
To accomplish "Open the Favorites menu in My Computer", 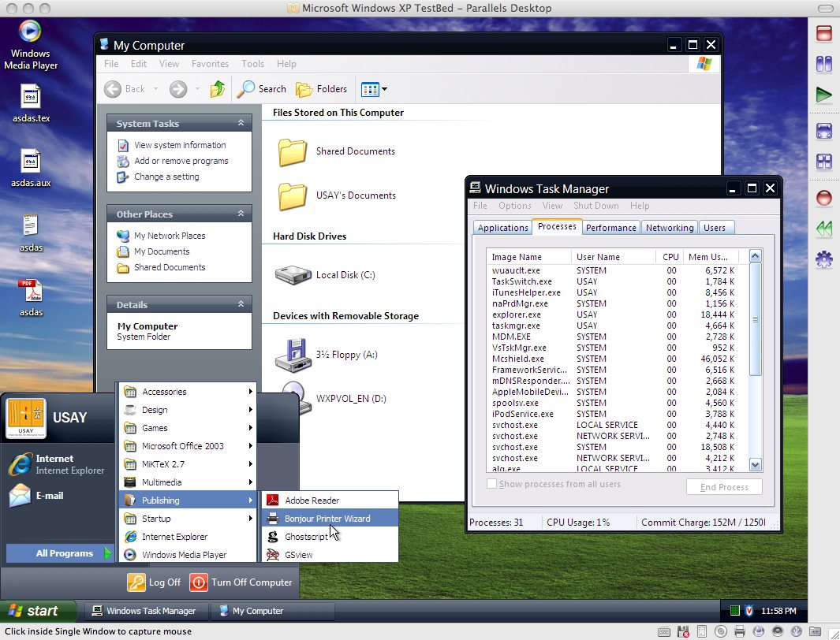I will [x=210, y=64].
